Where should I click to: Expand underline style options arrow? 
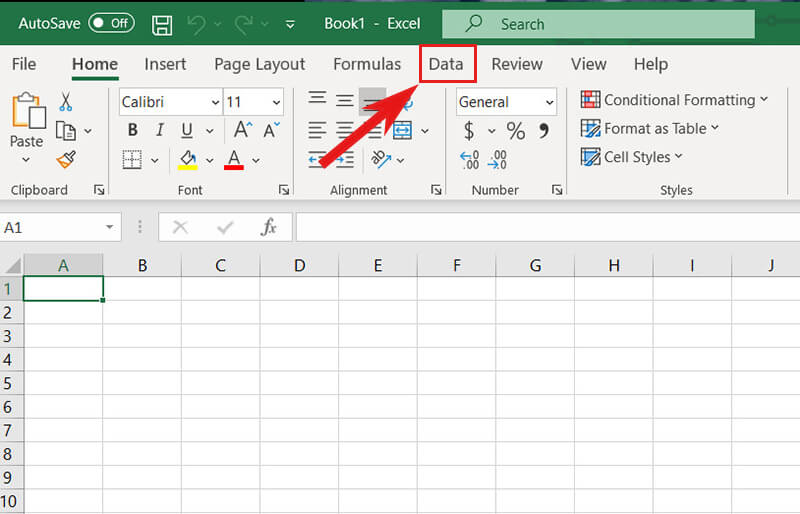210,131
